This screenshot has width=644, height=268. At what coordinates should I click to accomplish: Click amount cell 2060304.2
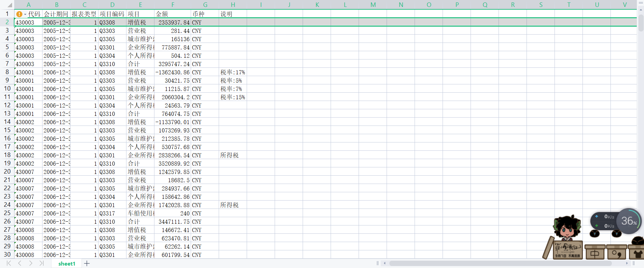[173, 97]
